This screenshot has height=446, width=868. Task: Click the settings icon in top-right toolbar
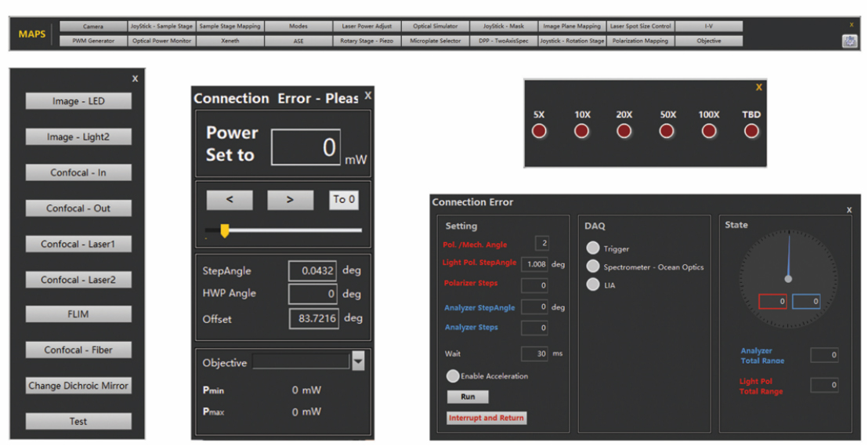[849, 41]
